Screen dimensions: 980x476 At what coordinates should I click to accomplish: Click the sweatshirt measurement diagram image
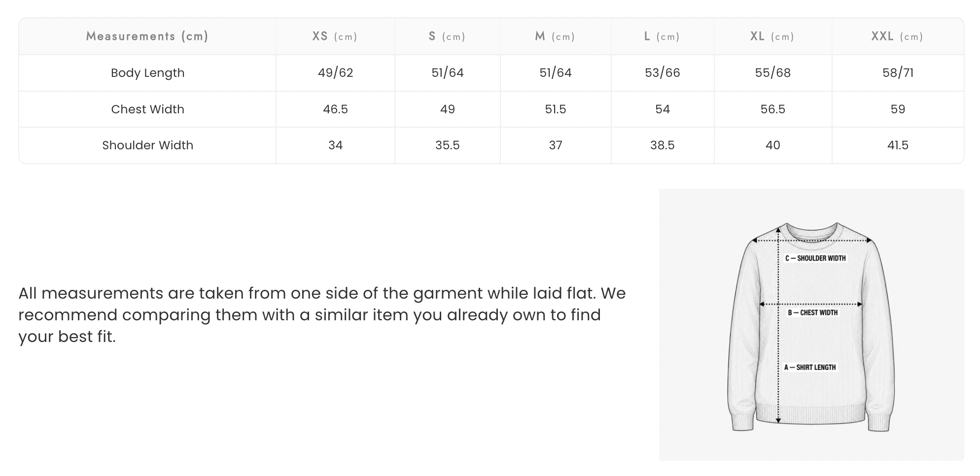click(811, 325)
